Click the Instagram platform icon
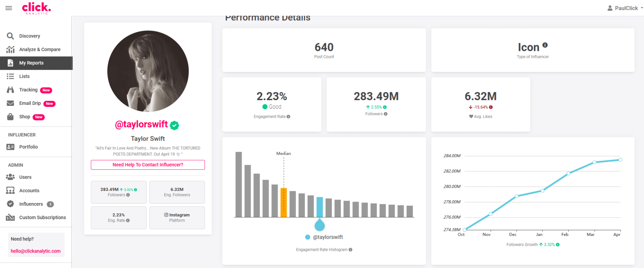Image resolution: width=644 pixels, height=268 pixels. 166,215
